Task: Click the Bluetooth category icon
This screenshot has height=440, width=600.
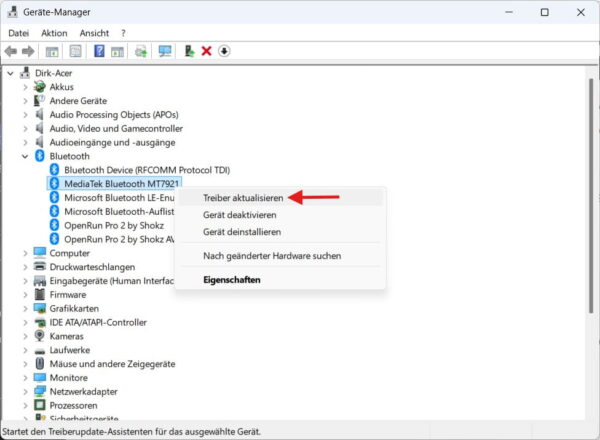Action: click(39, 156)
